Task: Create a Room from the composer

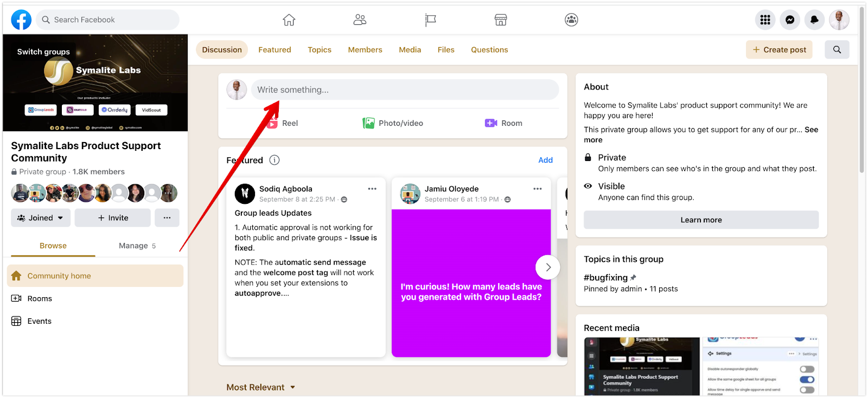Action: coord(503,123)
